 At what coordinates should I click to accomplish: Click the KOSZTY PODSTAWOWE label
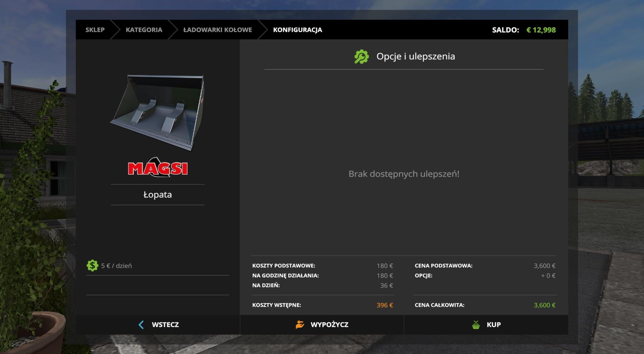(284, 265)
